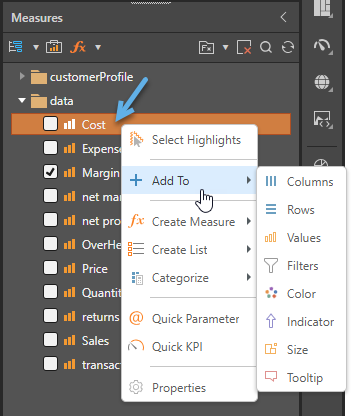Screen dimensions: 362x416
Task: Click the clear selection icon with red X
Action: coord(244,47)
